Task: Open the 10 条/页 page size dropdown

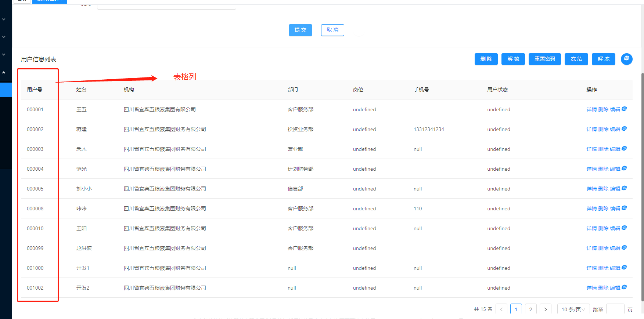Action: pyautogui.click(x=573, y=309)
